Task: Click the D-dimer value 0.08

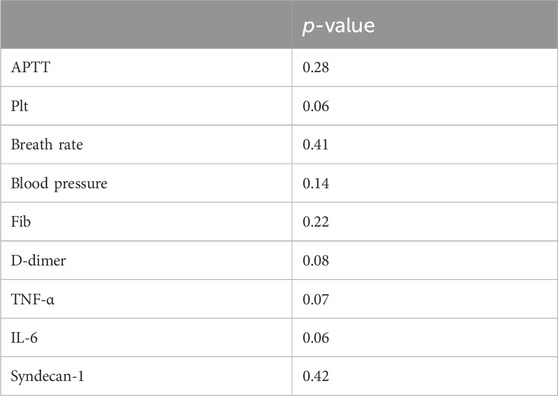Action: pyautogui.click(x=316, y=260)
